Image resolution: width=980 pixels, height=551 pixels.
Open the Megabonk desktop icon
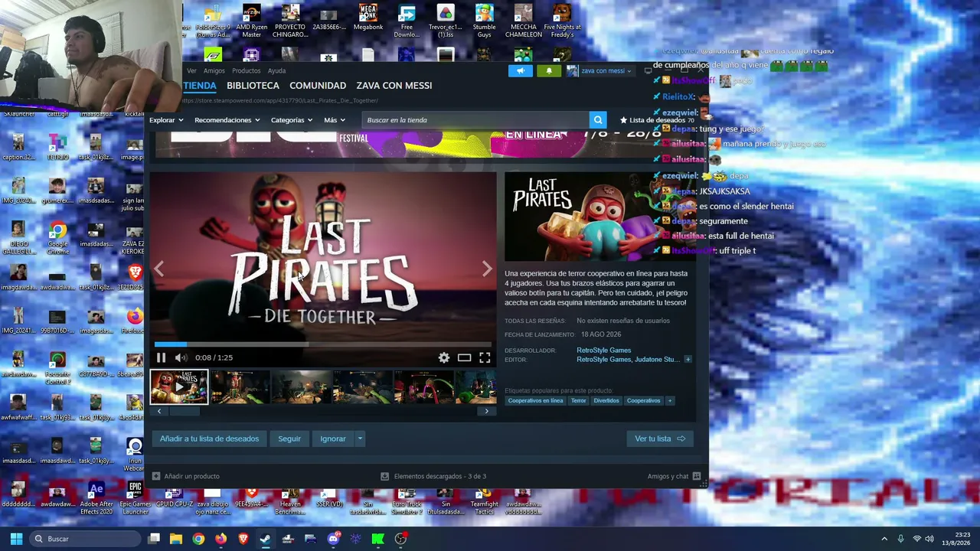point(368,18)
